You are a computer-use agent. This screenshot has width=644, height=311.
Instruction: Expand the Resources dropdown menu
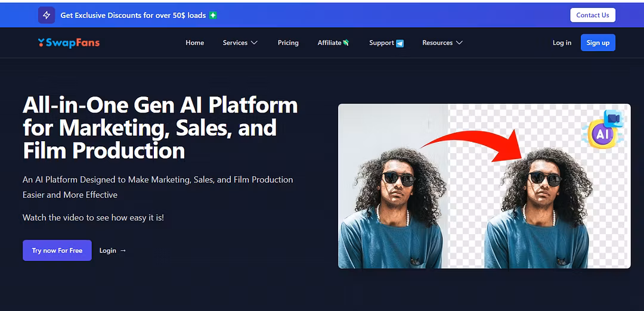[x=442, y=43]
